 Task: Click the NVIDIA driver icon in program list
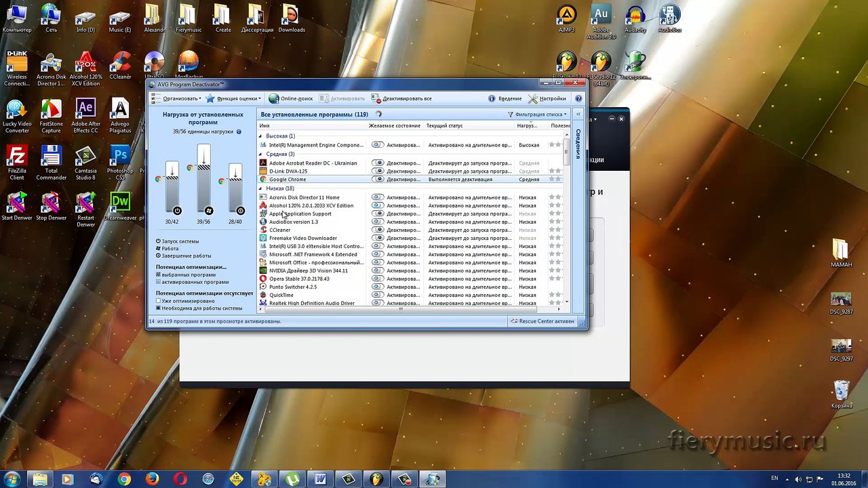[263, 270]
